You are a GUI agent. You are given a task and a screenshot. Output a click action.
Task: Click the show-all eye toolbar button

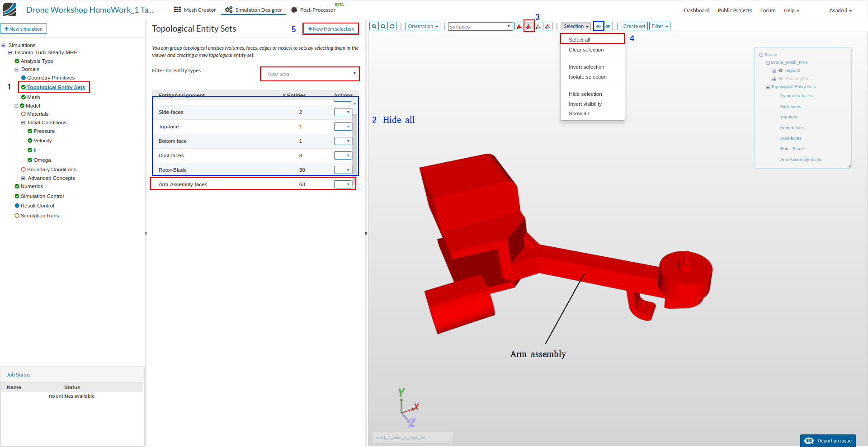[x=609, y=26]
